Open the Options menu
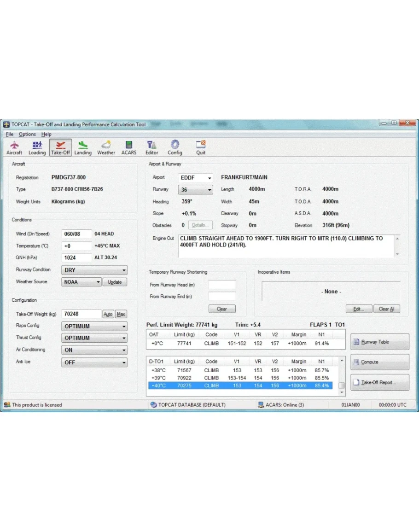This screenshot has height=532, width=419. coord(27,134)
